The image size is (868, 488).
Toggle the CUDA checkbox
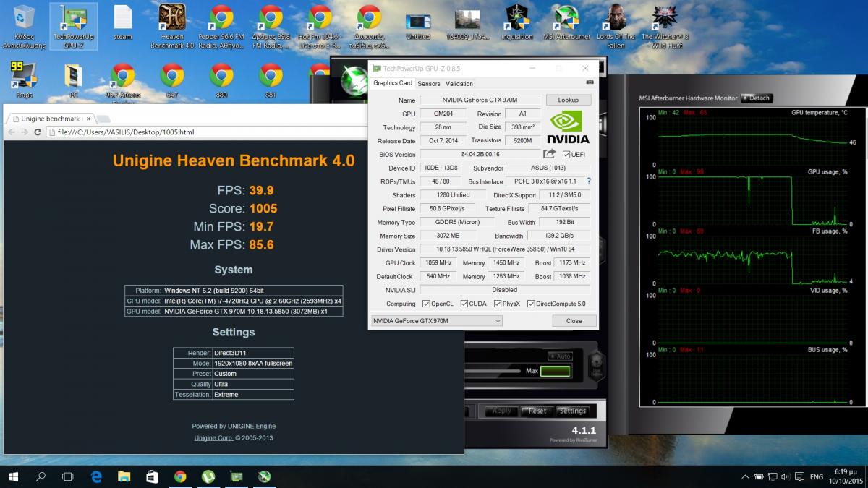pos(464,304)
